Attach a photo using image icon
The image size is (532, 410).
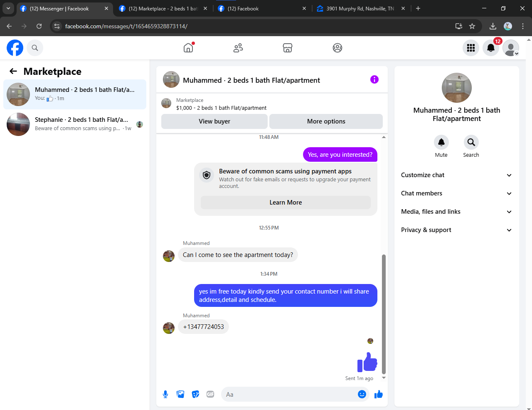pyautogui.click(x=180, y=394)
